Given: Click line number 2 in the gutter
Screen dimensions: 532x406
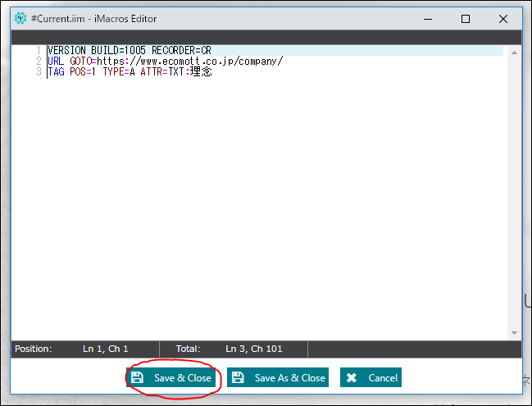Looking at the screenshot, I should click(x=39, y=61).
